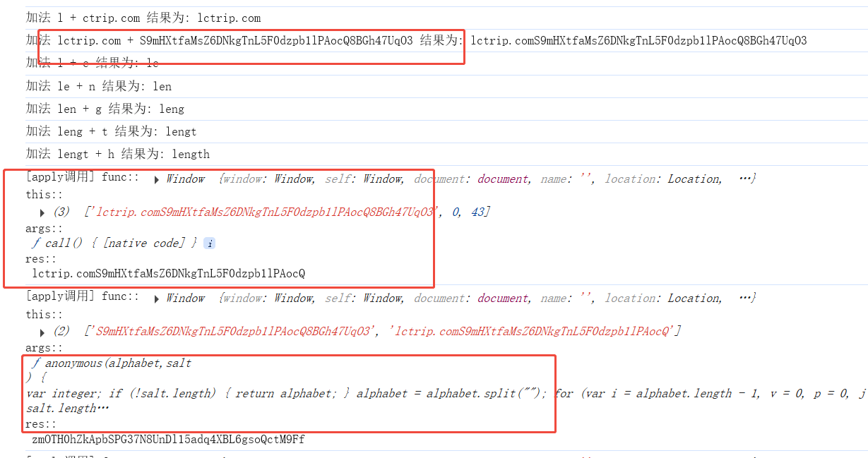This screenshot has width=868, height=458.
Task: Expand the (2) array entry
Action: point(44,332)
